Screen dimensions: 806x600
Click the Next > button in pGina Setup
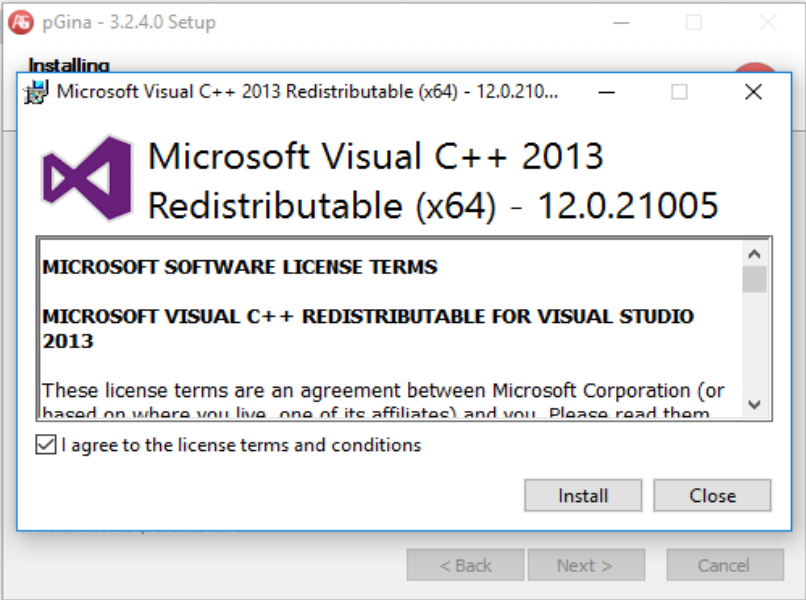tap(584, 565)
